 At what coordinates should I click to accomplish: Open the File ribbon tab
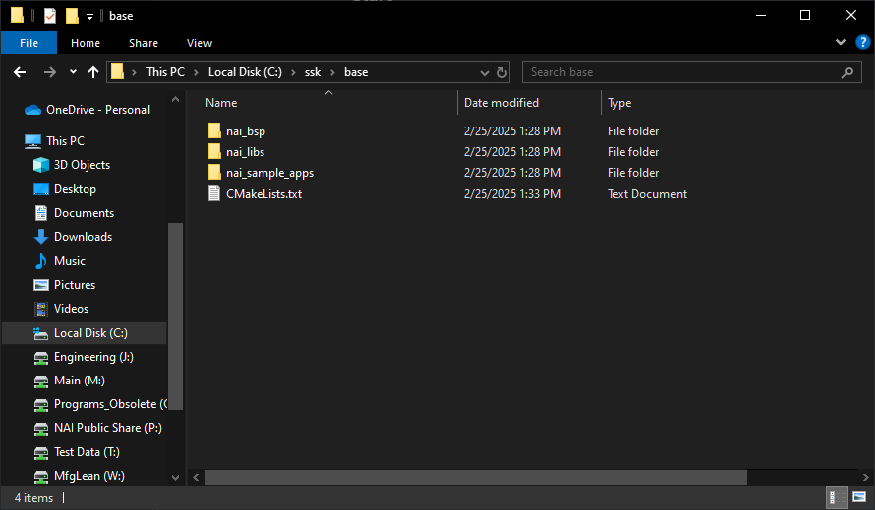[29, 43]
